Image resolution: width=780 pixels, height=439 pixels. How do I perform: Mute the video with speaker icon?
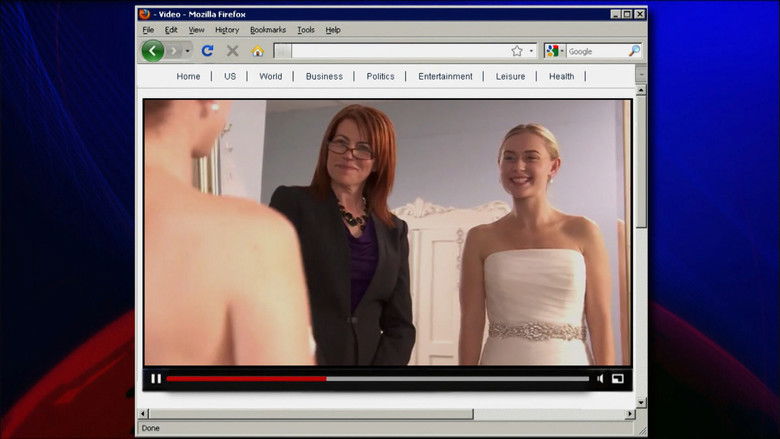click(600, 379)
